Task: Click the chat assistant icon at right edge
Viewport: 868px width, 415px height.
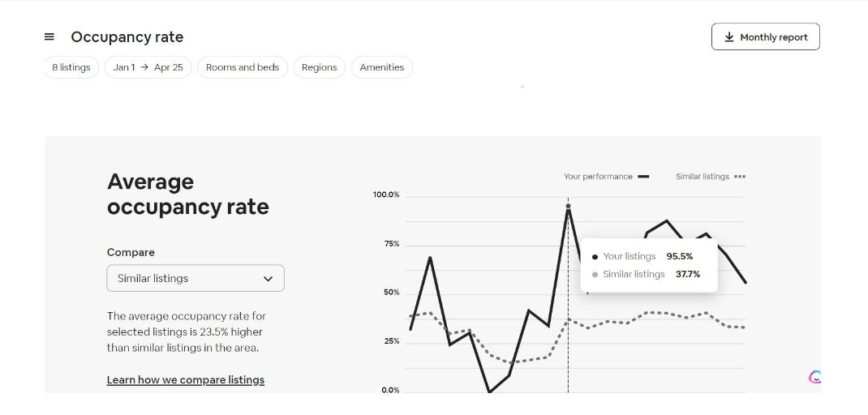Action: coord(814,378)
